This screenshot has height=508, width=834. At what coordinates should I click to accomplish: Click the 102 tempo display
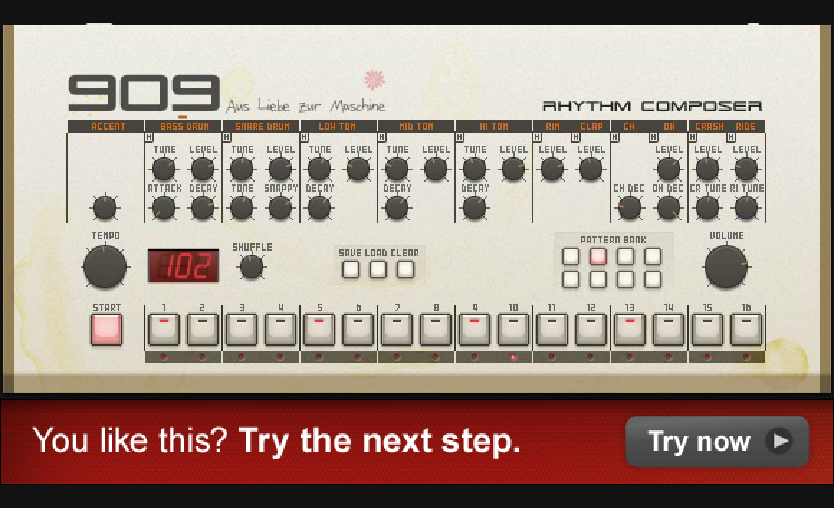tap(184, 265)
